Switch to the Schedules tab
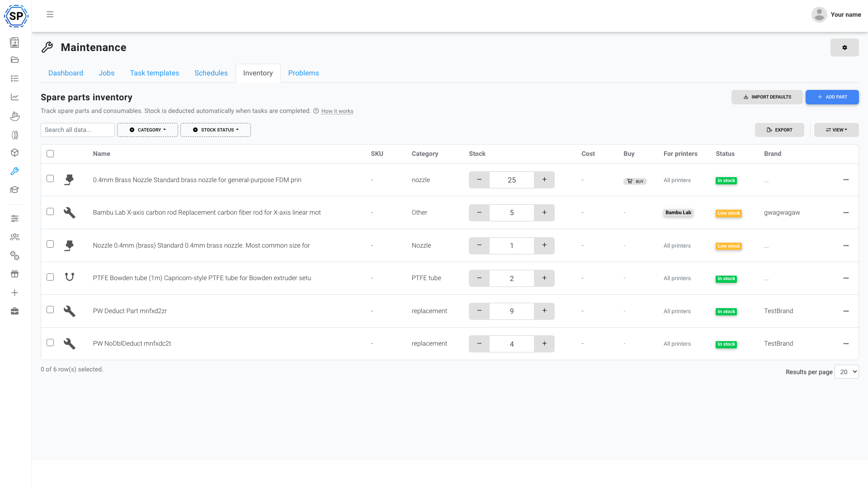This screenshot has width=868, height=488. pos(211,73)
